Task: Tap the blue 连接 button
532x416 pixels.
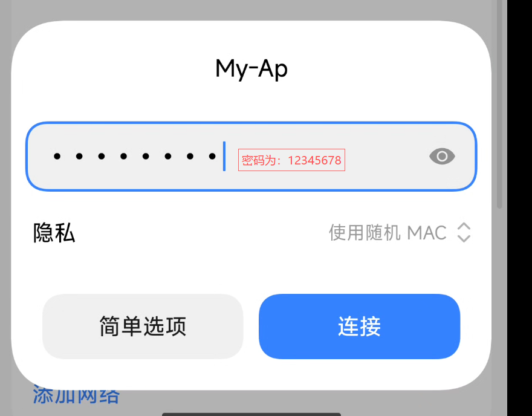Action: click(x=359, y=327)
